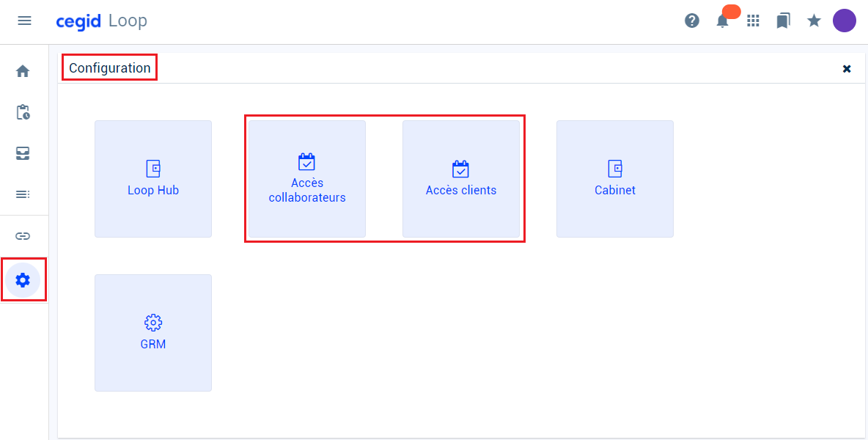Click the cegid Loop logo
Screen dimensions: 868x440
101,21
